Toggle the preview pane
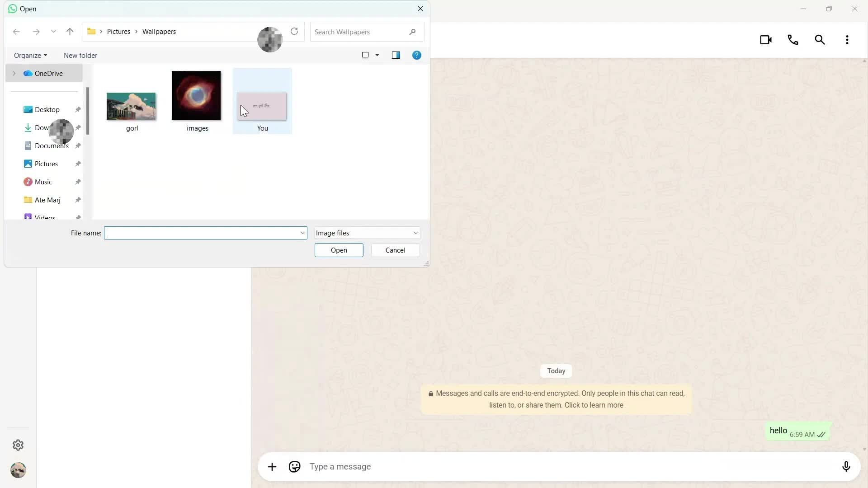 (396, 55)
